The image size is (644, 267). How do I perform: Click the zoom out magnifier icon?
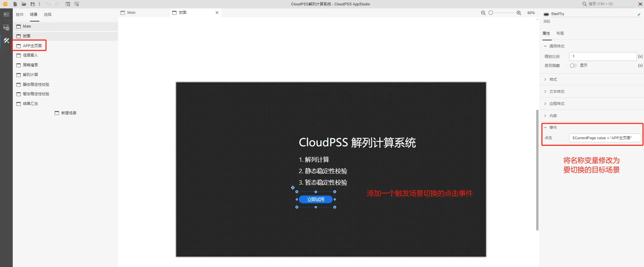(x=483, y=13)
